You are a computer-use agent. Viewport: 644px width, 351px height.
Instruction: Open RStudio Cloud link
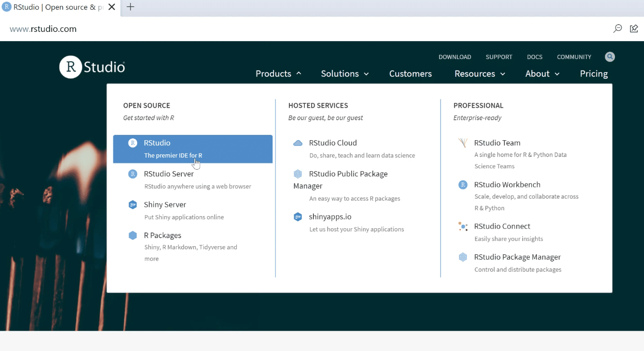click(x=333, y=143)
